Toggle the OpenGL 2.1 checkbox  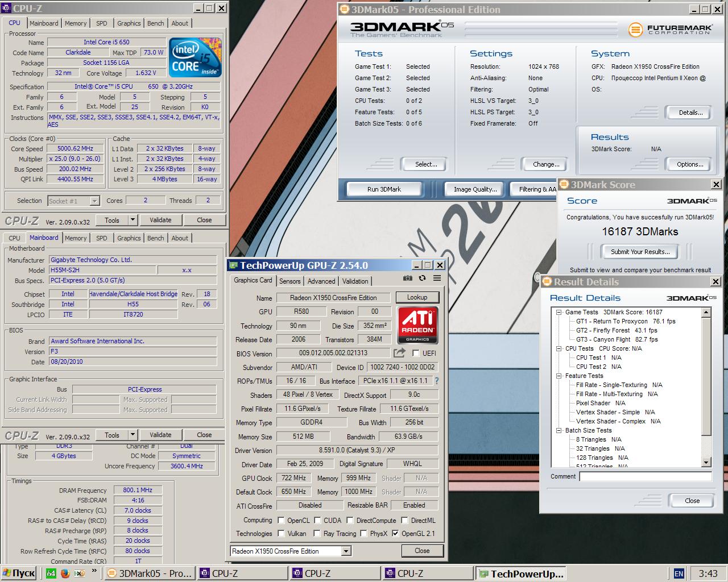[395, 534]
